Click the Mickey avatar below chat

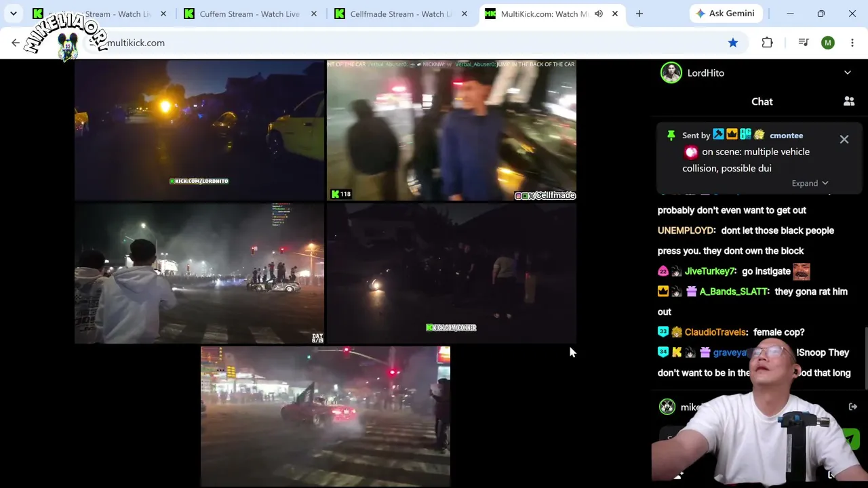point(667,407)
